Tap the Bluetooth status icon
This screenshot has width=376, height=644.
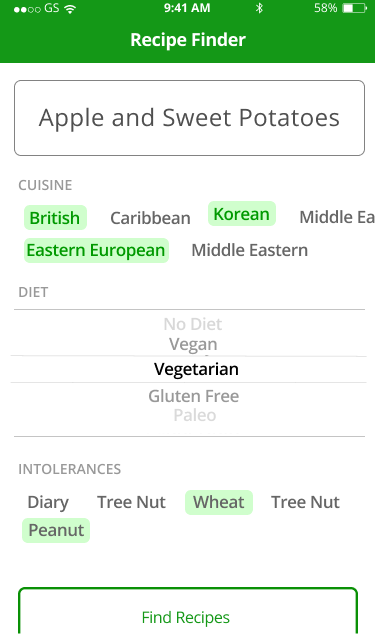[259, 8]
